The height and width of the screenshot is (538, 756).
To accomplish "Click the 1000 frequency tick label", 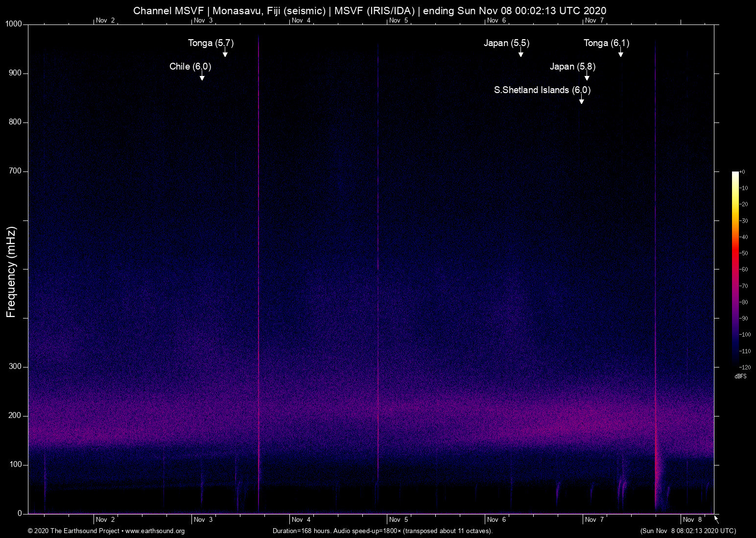I will point(14,24).
